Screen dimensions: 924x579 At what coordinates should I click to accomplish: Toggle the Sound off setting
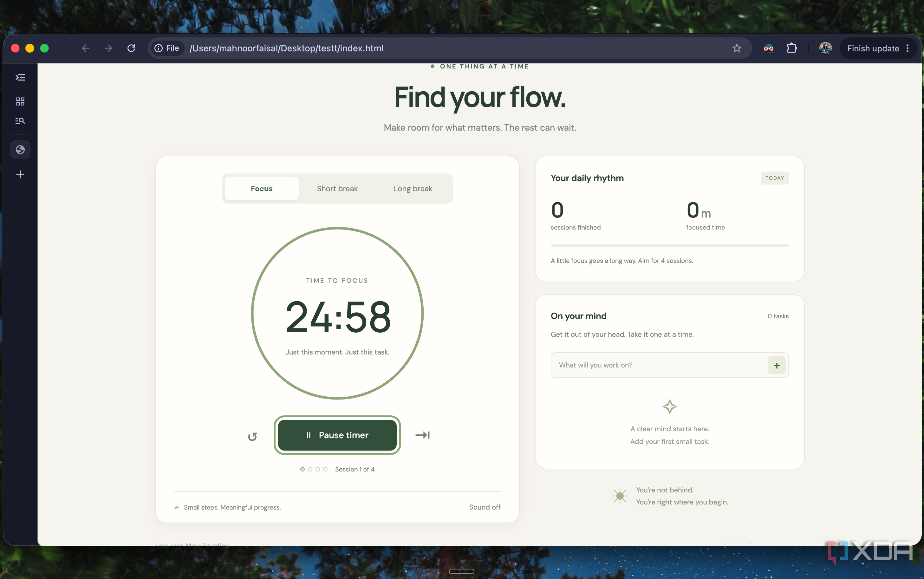coord(485,507)
